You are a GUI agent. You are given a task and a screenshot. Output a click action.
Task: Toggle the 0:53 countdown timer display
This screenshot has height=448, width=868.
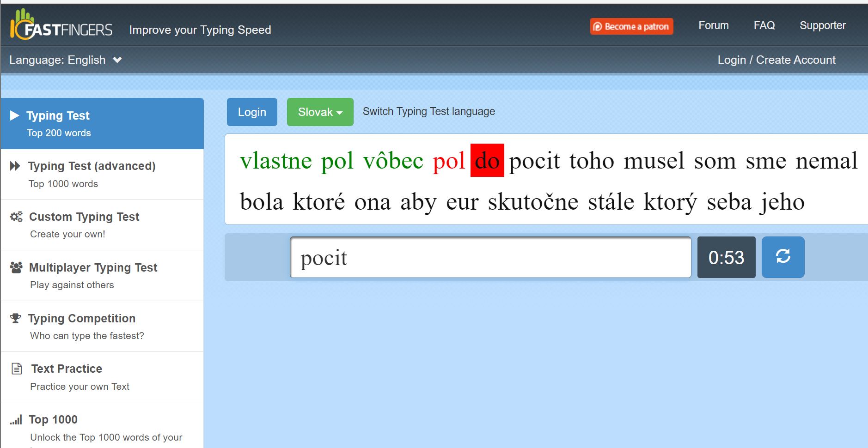tap(726, 257)
